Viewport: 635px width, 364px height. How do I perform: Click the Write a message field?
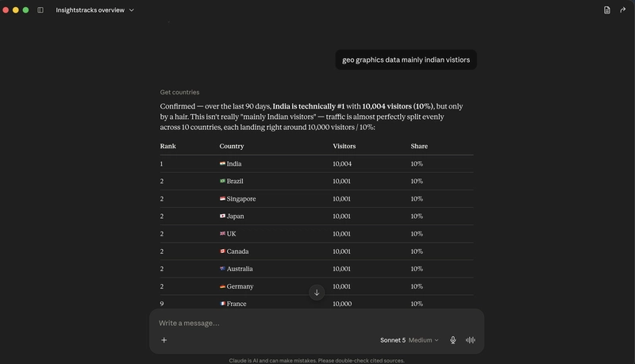pos(316,323)
